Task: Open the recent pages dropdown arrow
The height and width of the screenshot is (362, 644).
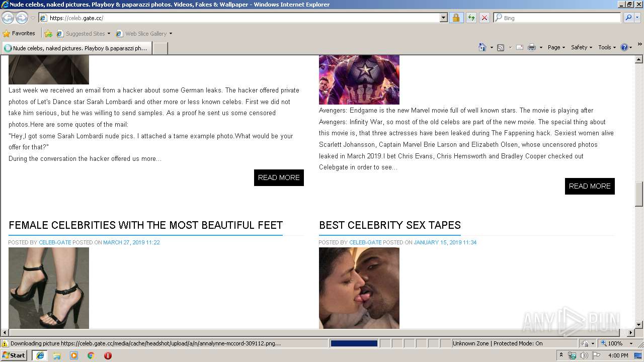Action: 33,18
